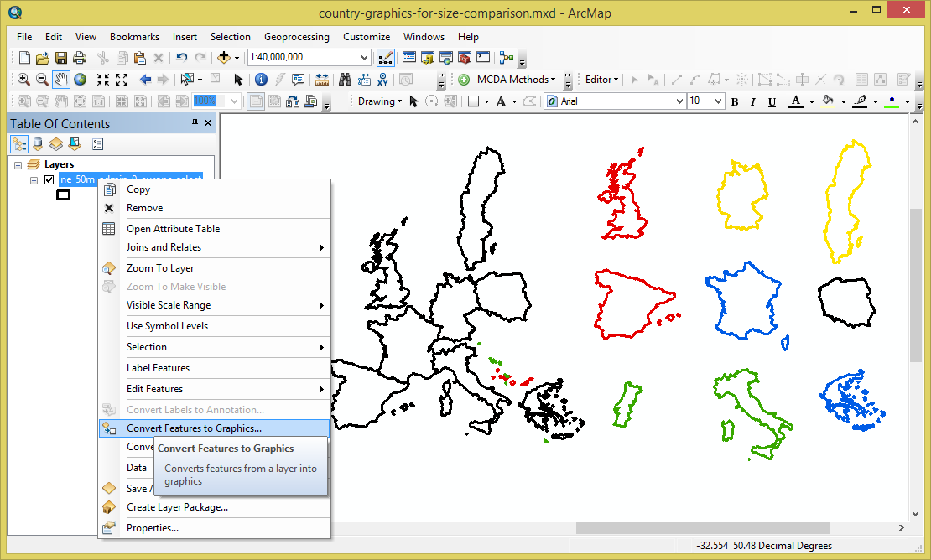931x560 pixels.
Task: Select the Find binoculars tool
Action: coord(345,79)
